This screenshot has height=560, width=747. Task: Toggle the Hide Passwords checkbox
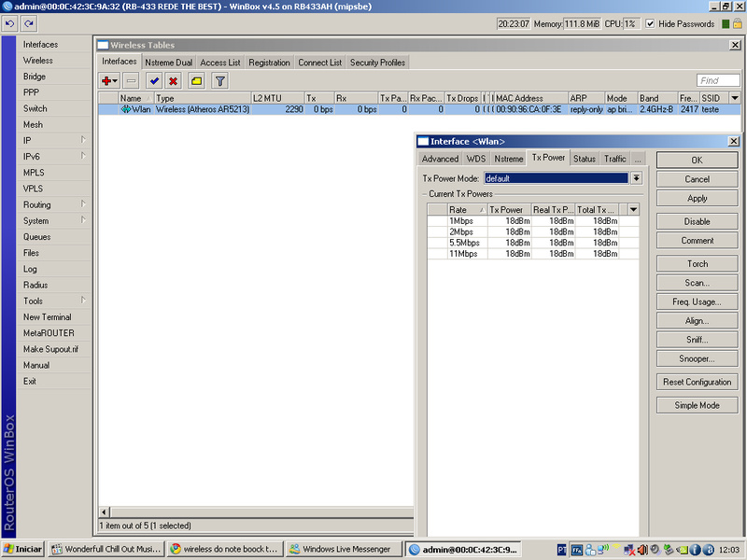(650, 24)
